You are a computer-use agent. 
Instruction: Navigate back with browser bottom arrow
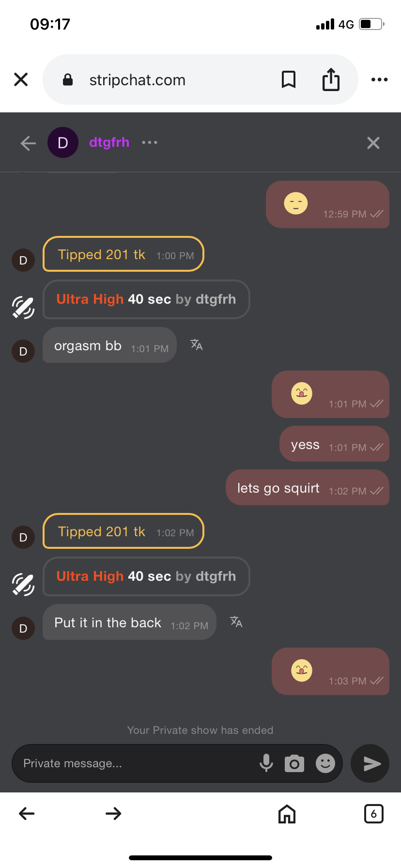coord(27,814)
